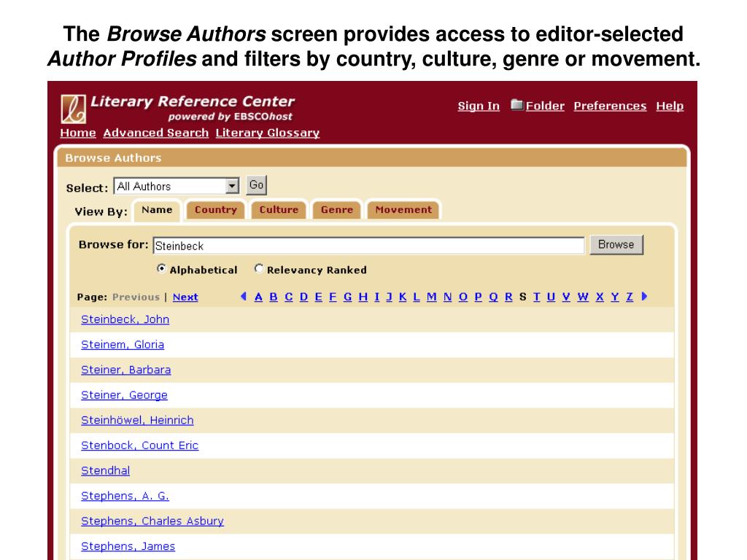The width and height of the screenshot is (747, 560).
Task: Go to previous letters with left arrow
Action: click(244, 296)
